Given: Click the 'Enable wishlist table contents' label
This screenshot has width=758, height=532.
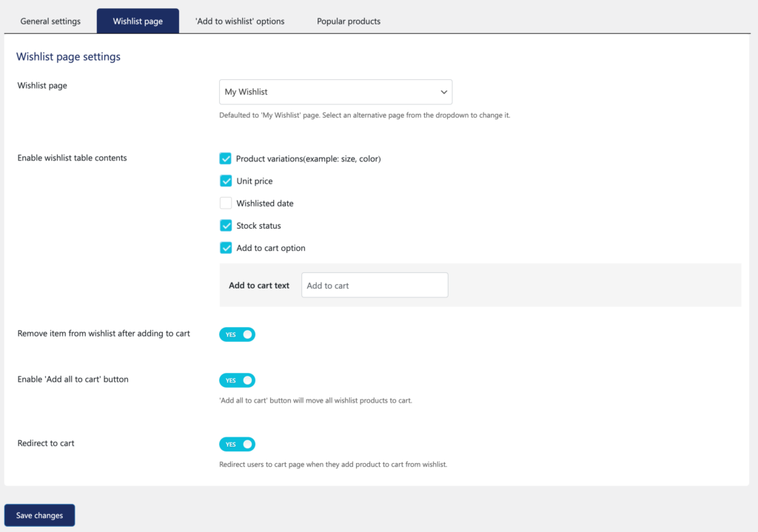Looking at the screenshot, I should (72, 158).
